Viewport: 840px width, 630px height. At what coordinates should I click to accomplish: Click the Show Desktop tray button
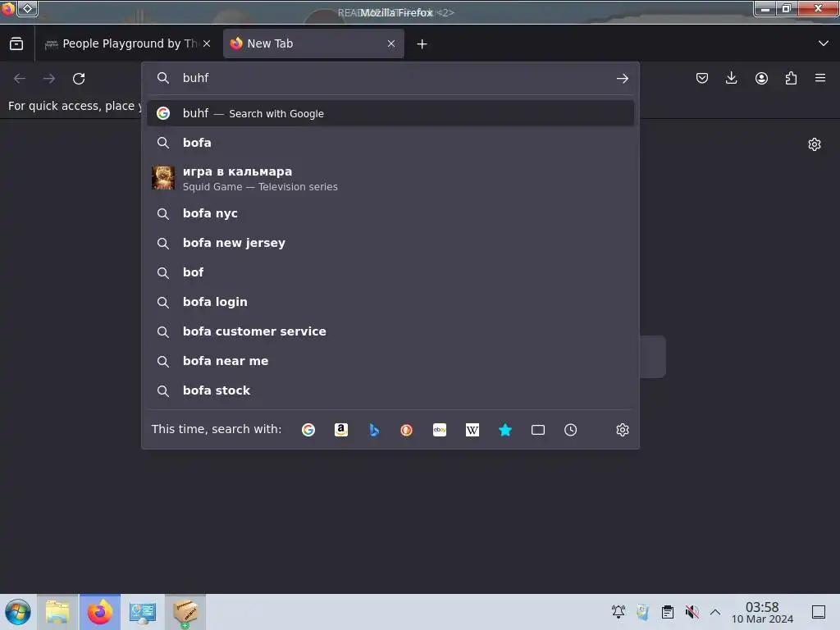pyautogui.click(x=819, y=611)
